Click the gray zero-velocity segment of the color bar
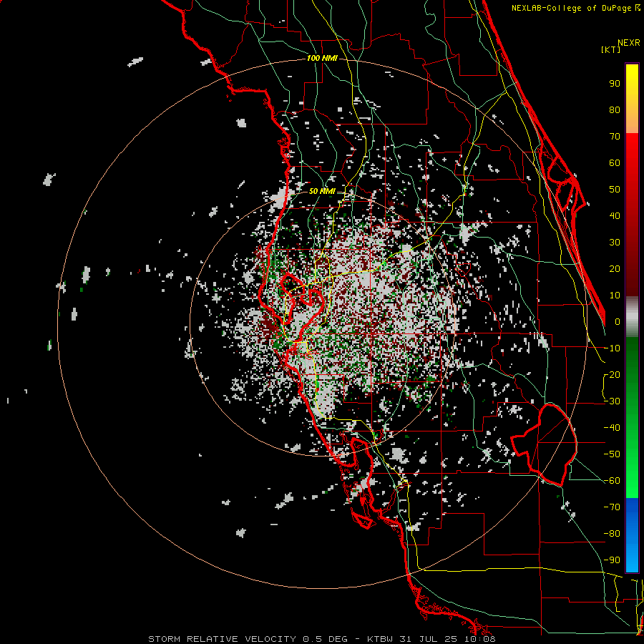The width and height of the screenshot is (644, 644). point(632,316)
